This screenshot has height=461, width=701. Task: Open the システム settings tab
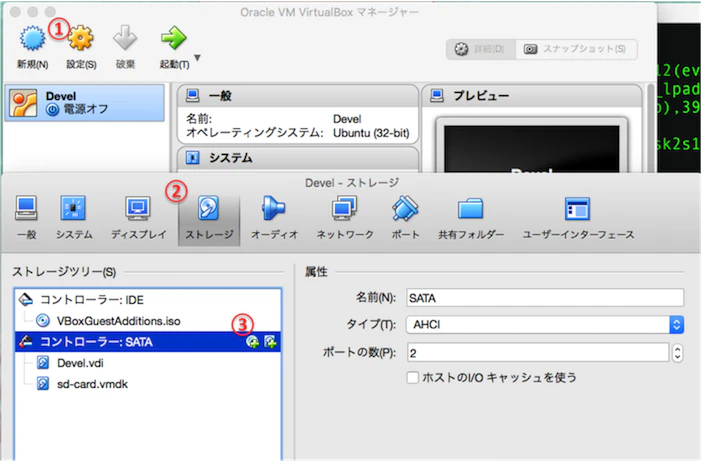click(x=74, y=218)
